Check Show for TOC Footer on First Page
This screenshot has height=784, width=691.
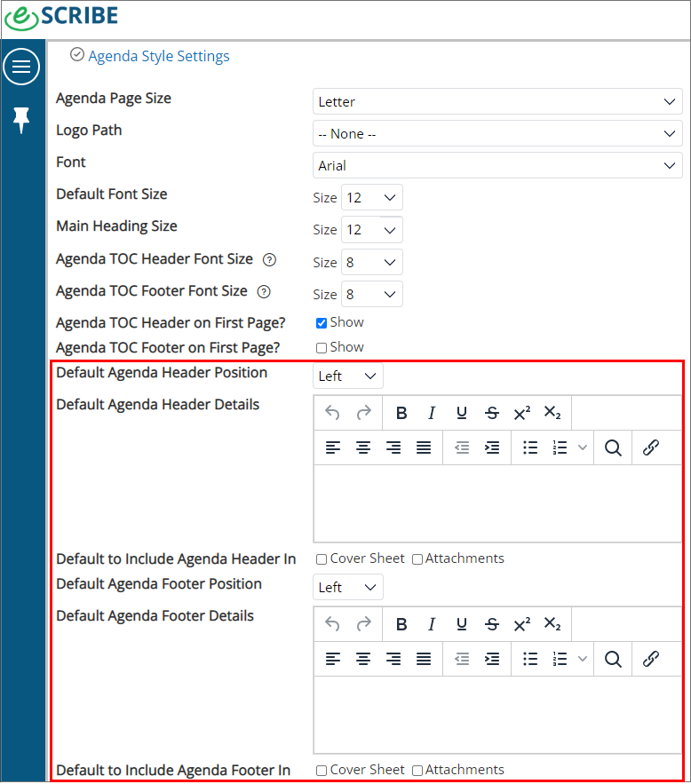322,348
